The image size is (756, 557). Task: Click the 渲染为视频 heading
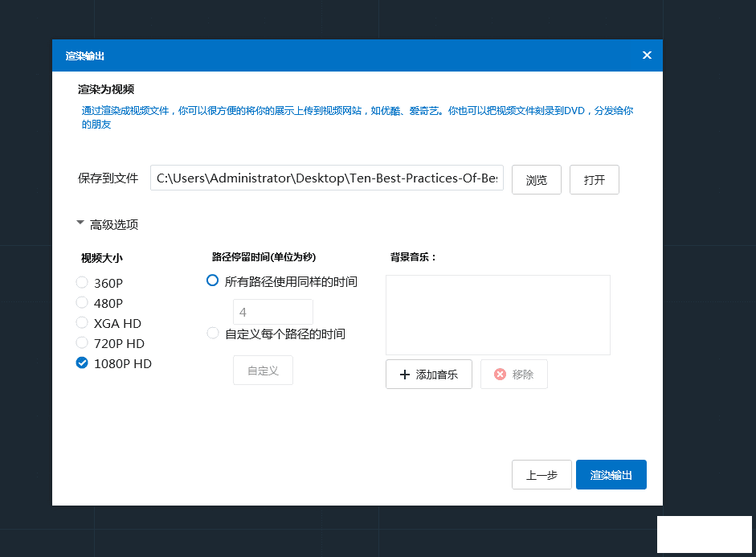click(106, 89)
